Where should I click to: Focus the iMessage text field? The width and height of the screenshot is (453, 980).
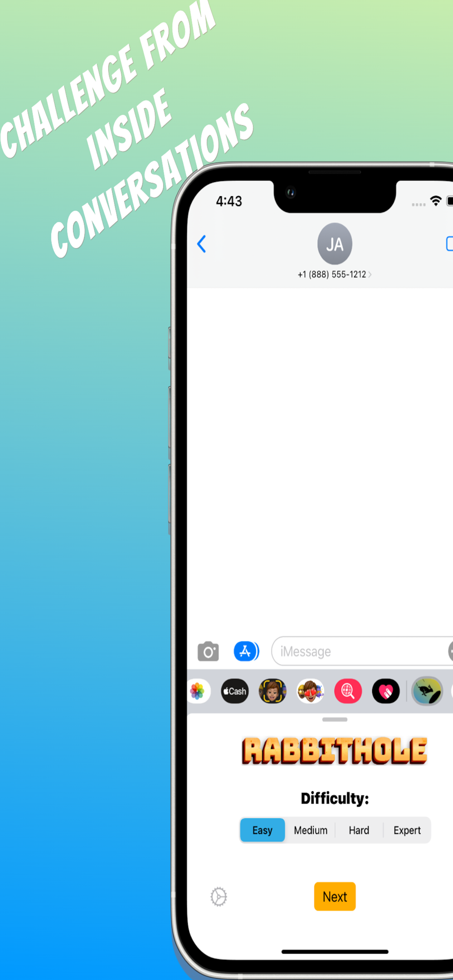pos(362,651)
